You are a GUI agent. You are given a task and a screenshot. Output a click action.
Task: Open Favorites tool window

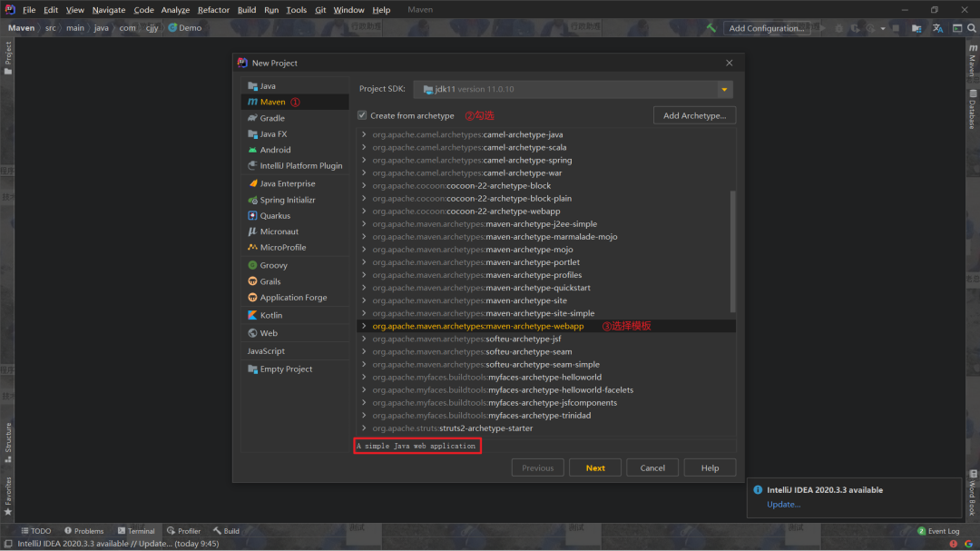[7, 496]
